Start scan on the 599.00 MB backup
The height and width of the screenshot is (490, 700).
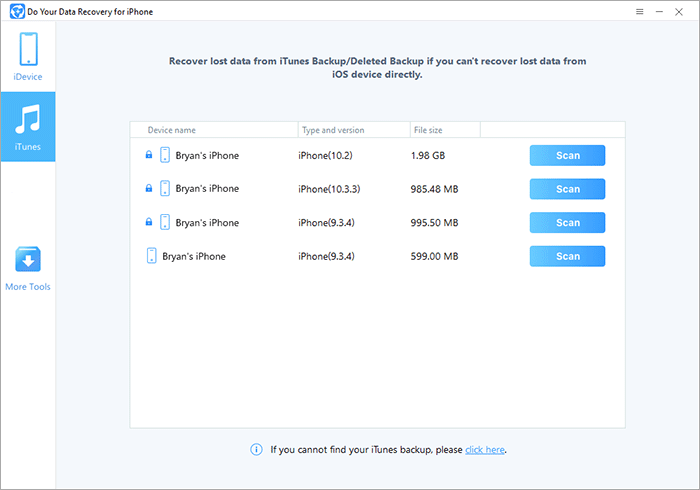click(x=567, y=256)
